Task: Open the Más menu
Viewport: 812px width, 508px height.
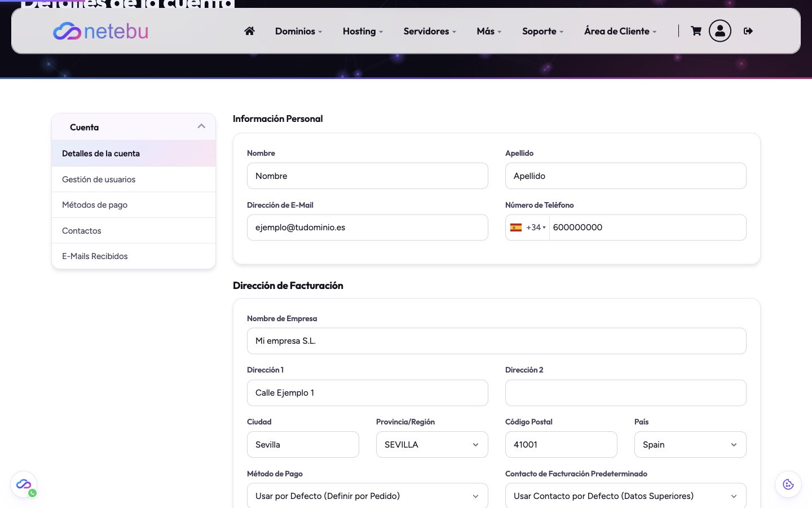Action: (x=489, y=31)
